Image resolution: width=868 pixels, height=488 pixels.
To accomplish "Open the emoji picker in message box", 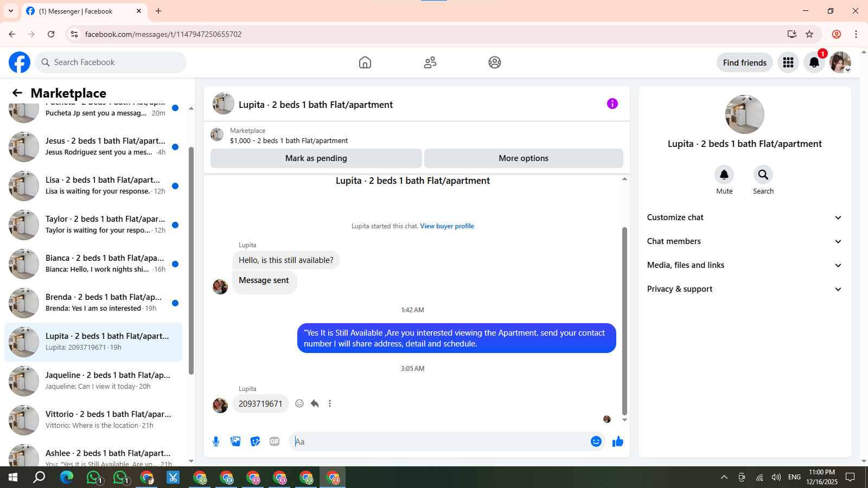I will point(596,441).
